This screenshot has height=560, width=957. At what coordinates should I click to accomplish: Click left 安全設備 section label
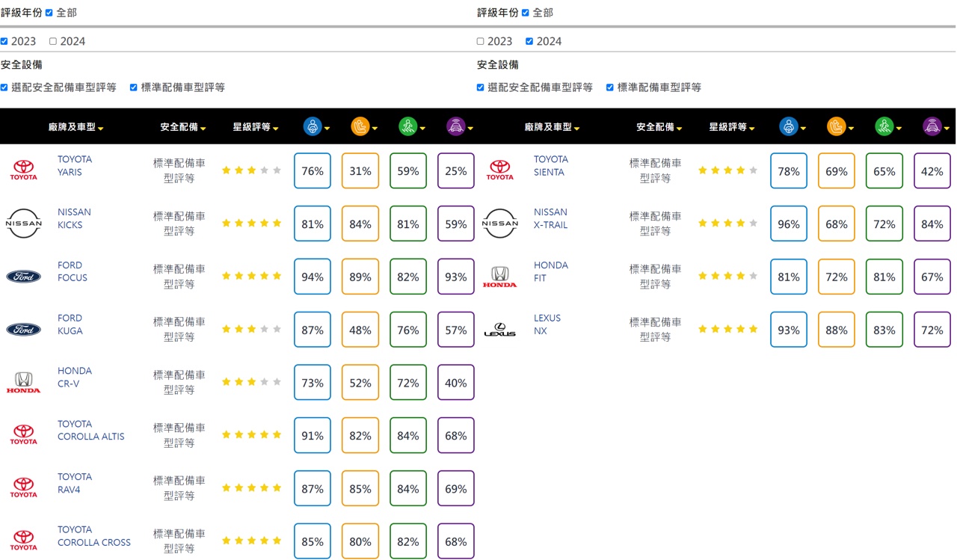pos(22,65)
